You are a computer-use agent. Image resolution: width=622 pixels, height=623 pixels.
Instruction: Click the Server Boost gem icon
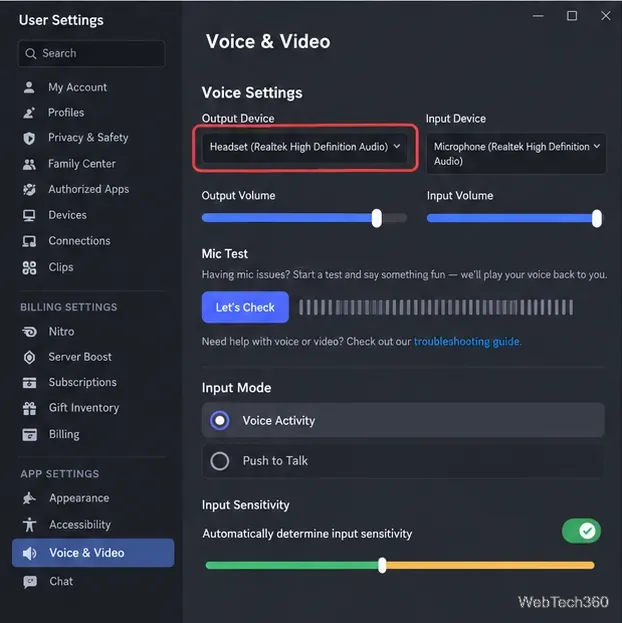[29, 357]
